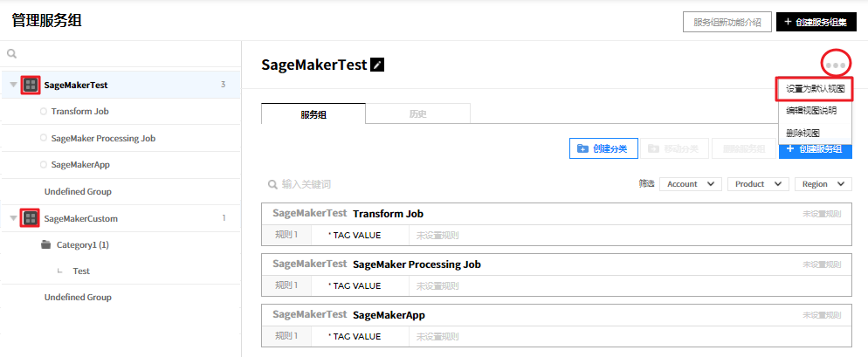Click the pencil edit icon beside SageMakerTest title
The width and height of the screenshot is (868, 357).
(x=377, y=65)
